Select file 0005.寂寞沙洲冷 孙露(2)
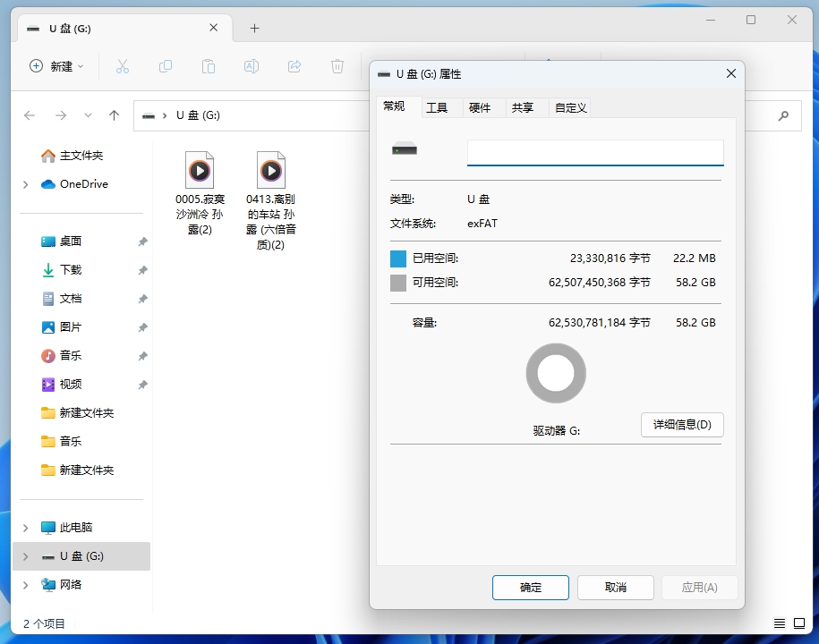The image size is (819, 644). 200,193
